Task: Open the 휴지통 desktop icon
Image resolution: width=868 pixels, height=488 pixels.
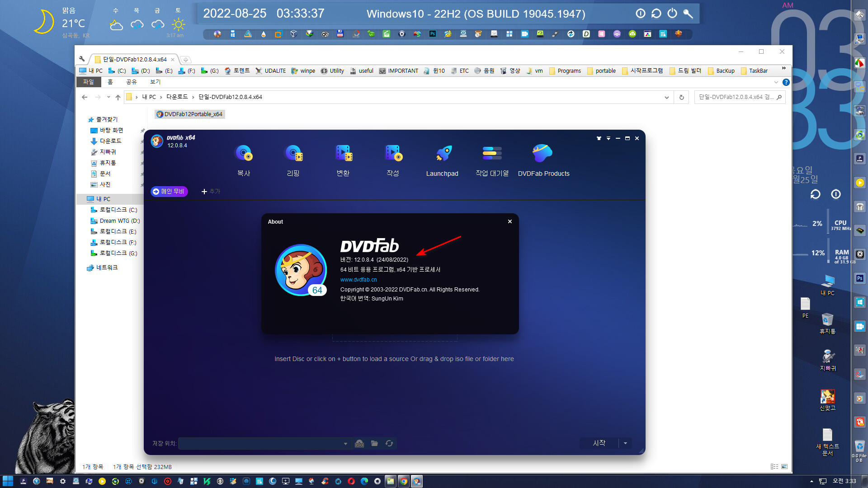Action: pos(828,323)
